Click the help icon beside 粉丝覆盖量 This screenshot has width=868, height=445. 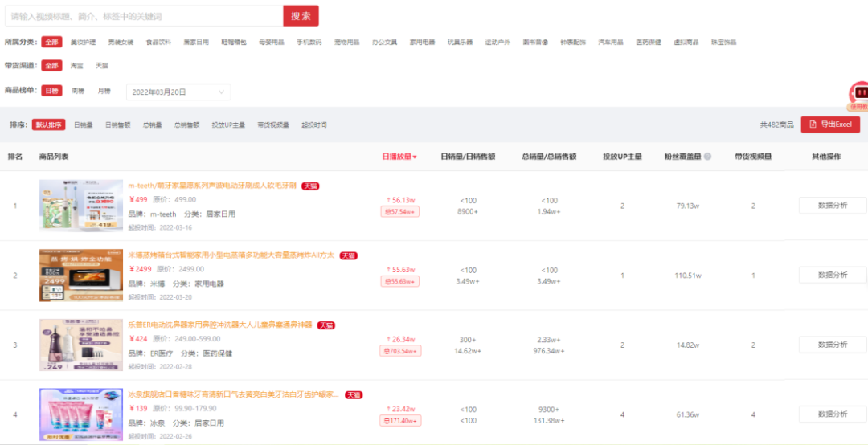tap(707, 157)
